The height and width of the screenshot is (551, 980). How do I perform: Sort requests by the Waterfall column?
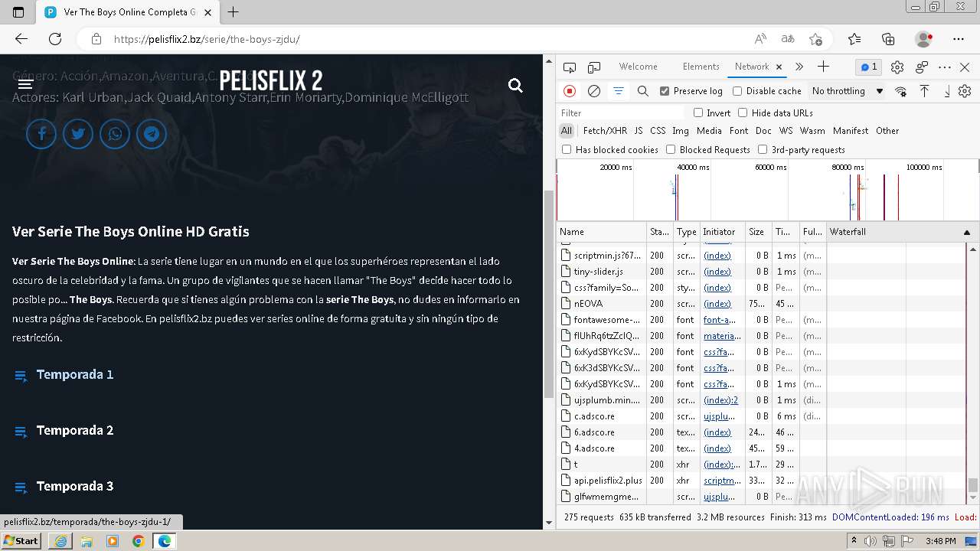pos(901,232)
